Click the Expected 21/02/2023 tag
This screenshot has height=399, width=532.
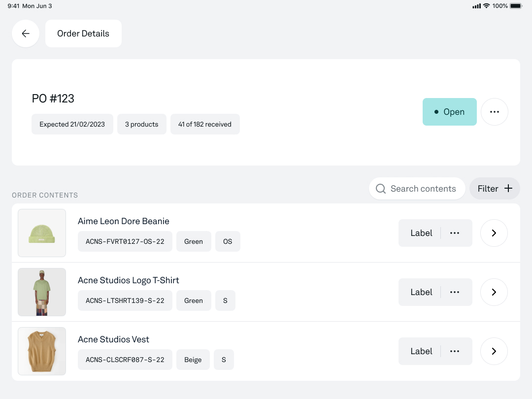72,124
